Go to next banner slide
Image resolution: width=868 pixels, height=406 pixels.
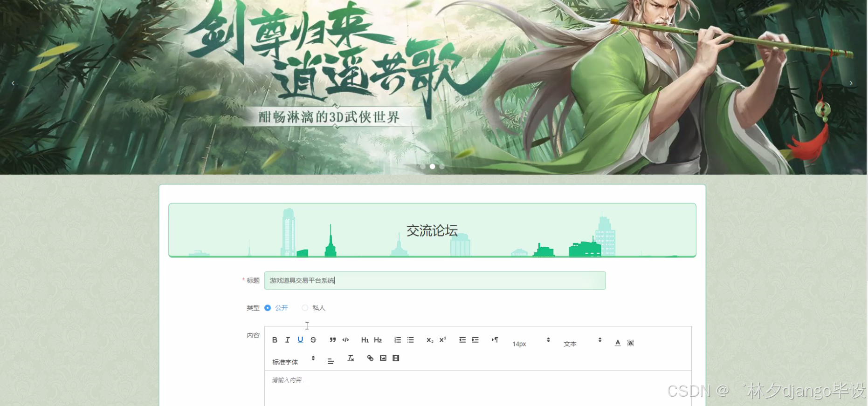point(851,83)
